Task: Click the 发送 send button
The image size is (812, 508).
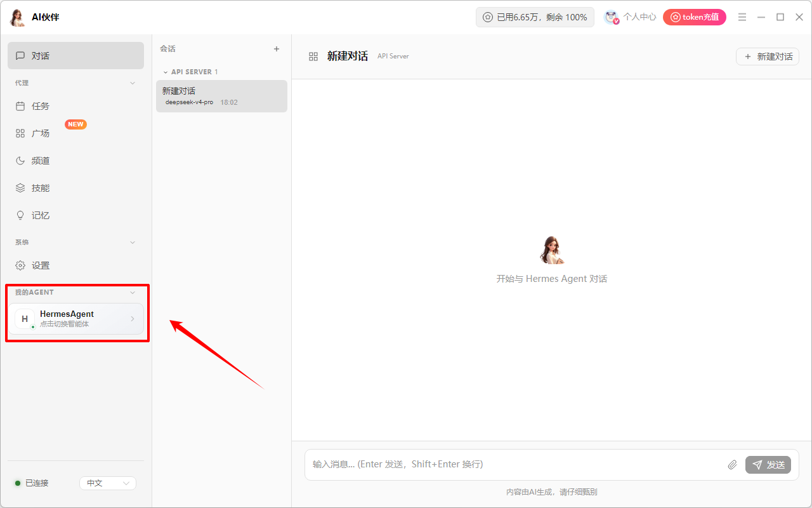Action: coord(768,465)
